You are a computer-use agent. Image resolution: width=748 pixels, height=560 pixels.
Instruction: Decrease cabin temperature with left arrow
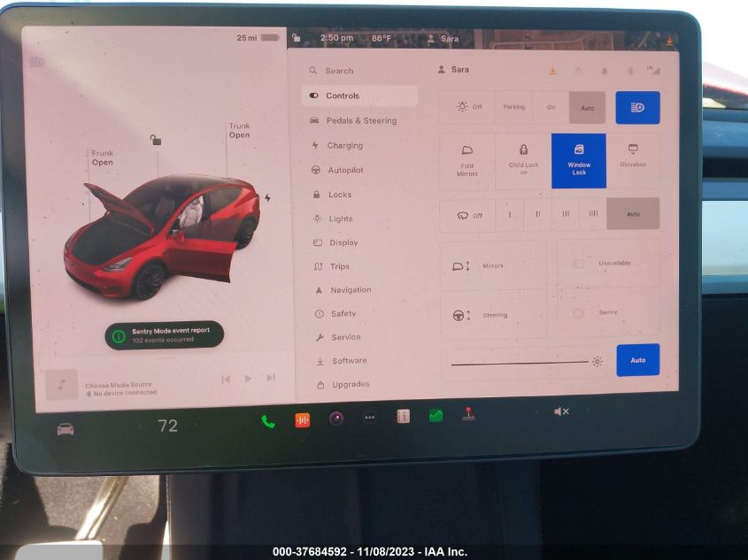139,426
